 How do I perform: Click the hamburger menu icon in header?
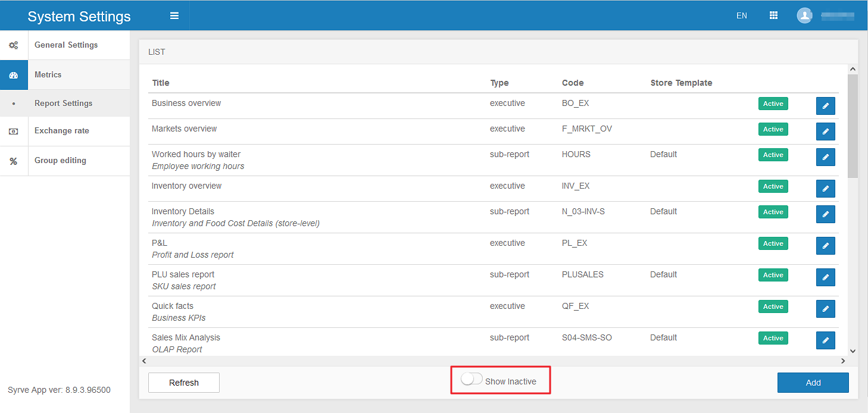click(x=174, y=16)
